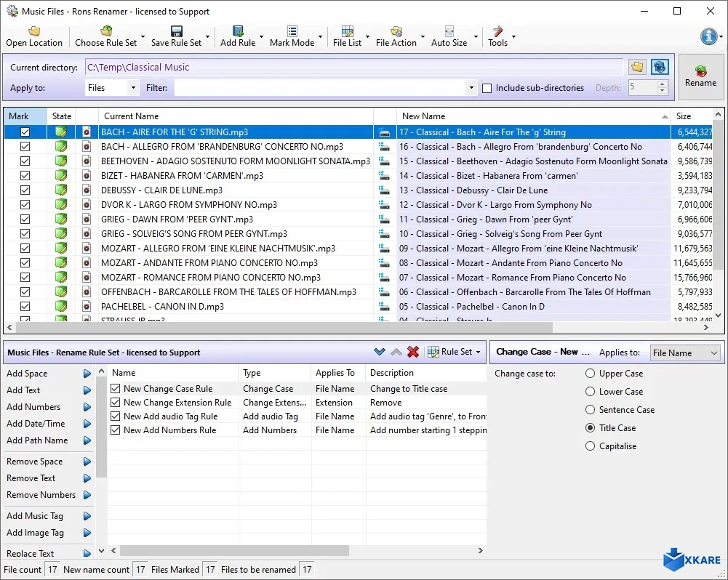
Task: Expand Mark Mode dropdown arrow
Action: tap(320, 36)
